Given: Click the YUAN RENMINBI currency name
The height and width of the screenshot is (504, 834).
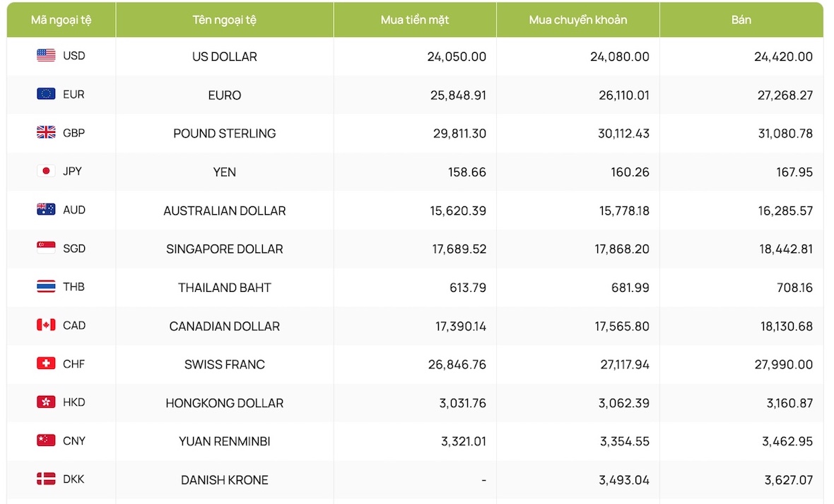Looking at the screenshot, I should pos(225,441).
